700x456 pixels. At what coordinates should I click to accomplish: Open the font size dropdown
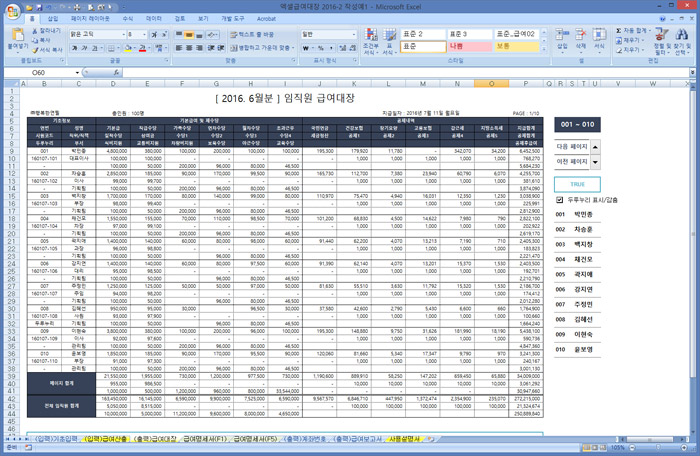(144, 34)
